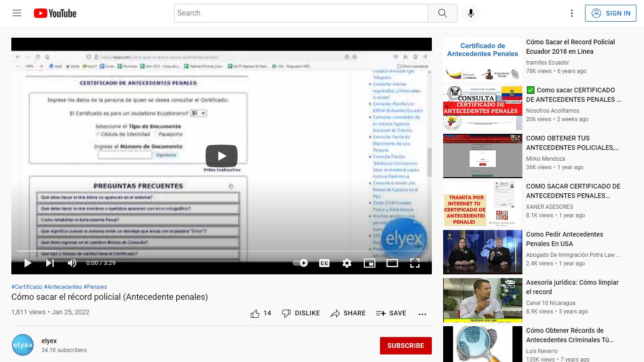Image resolution: width=644 pixels, height=362 pixels.
Task: Start voice search with microphone
Action: coord(471,13)
